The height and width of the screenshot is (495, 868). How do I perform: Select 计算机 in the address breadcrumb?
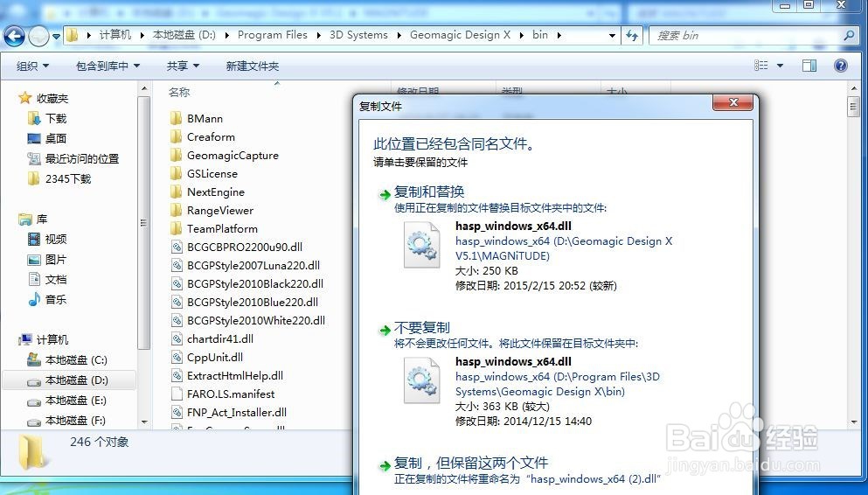coord(115,35)
